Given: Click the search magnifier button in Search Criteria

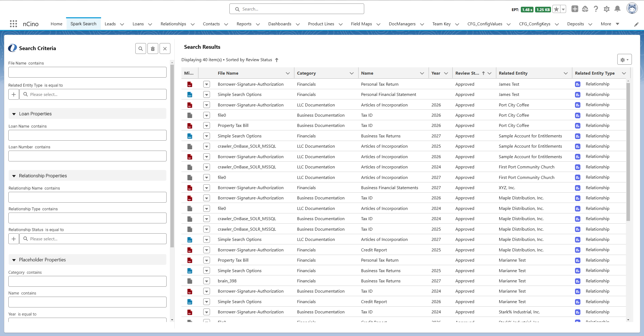Looking at the screenshot, I should pos(140,49).
